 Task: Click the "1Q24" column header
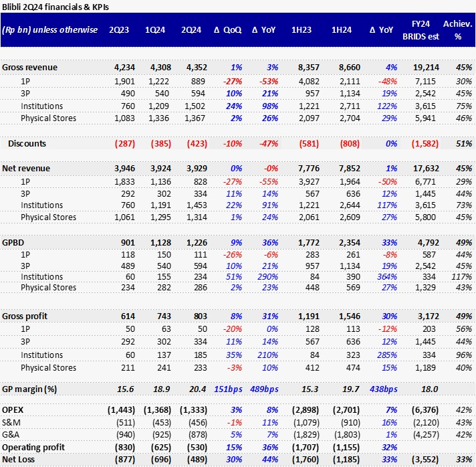155,30
